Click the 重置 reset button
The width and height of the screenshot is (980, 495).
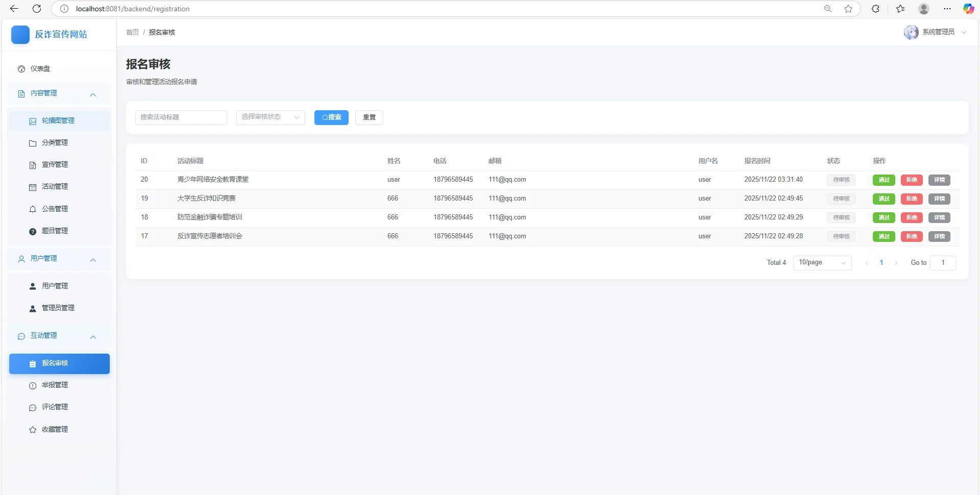point(369,117)
